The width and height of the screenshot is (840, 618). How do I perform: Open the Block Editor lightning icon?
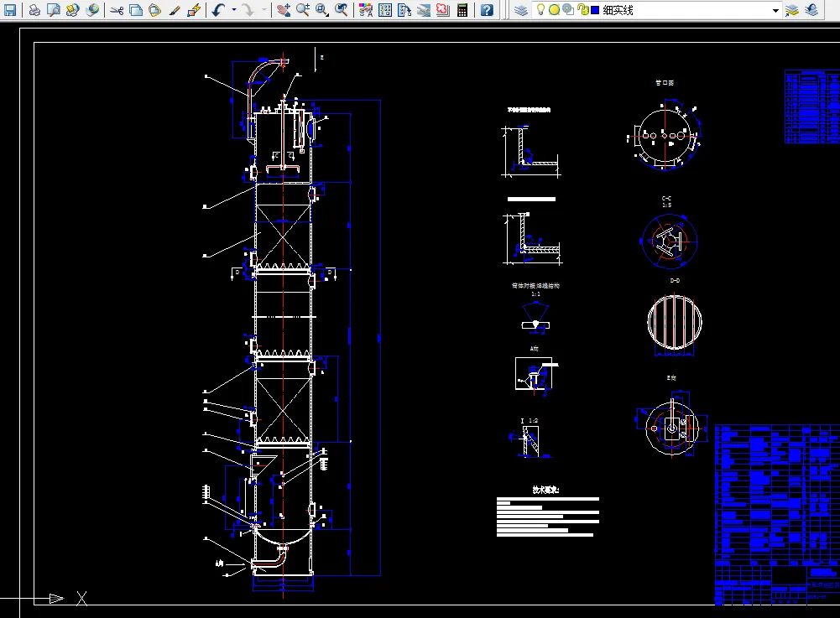[194, 9]
